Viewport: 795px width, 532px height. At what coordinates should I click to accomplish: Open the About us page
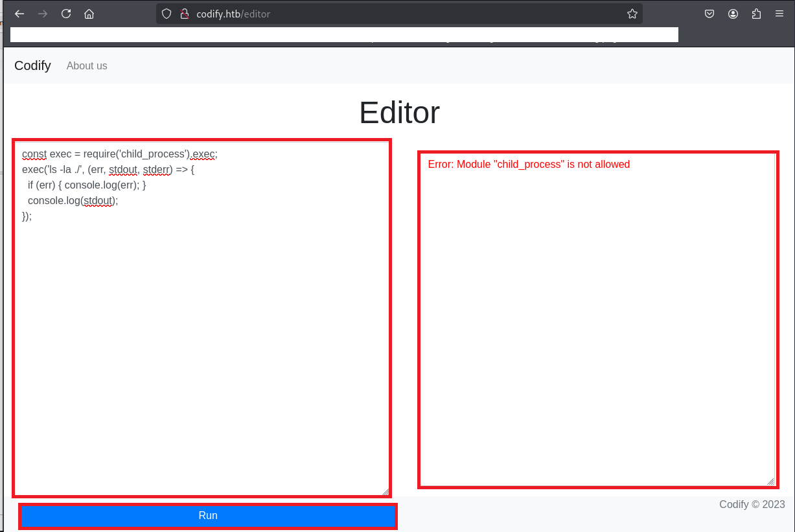coord(87,65)
